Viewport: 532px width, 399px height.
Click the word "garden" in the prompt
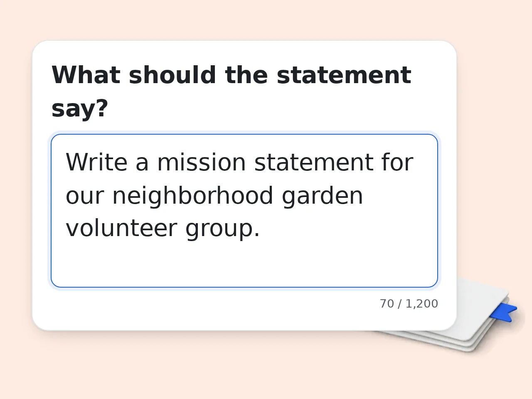(x=322, y=195)
